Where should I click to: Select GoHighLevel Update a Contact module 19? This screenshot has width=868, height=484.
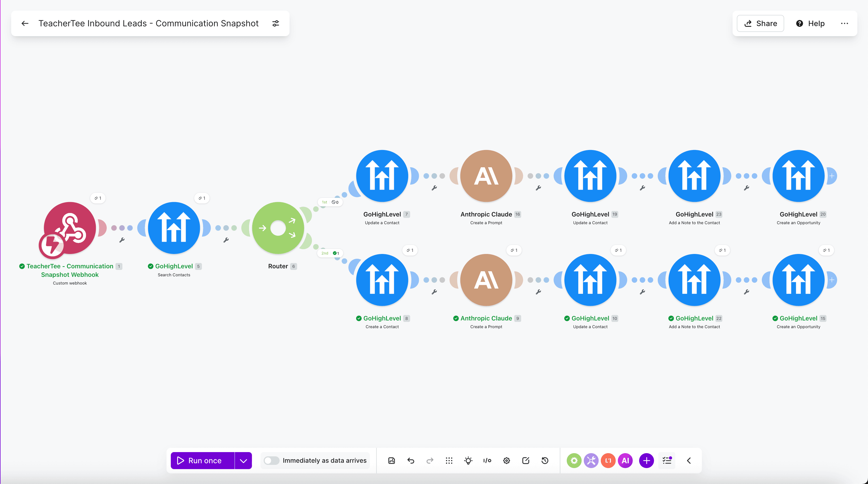(590, 176)
